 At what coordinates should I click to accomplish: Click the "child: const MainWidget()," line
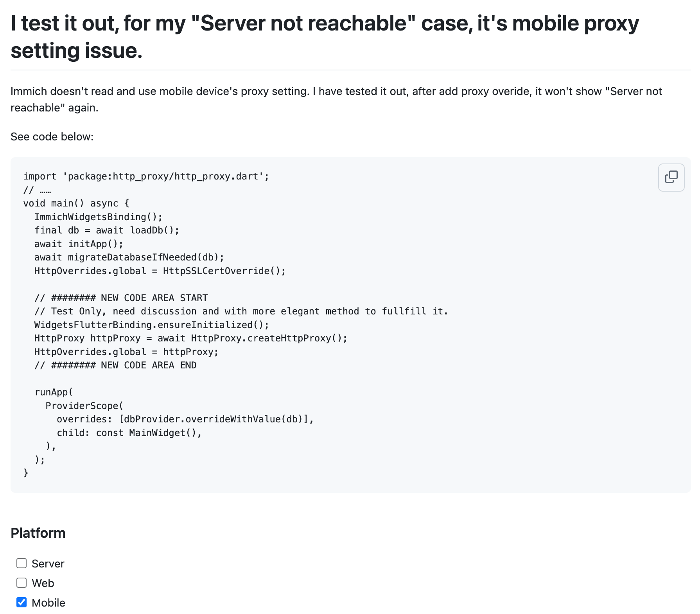coord(129,433)
